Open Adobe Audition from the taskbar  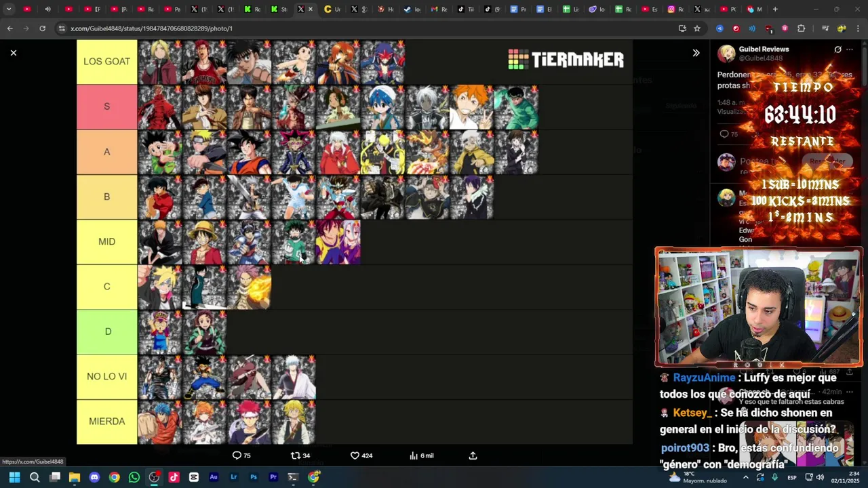(x=214, y=477)
